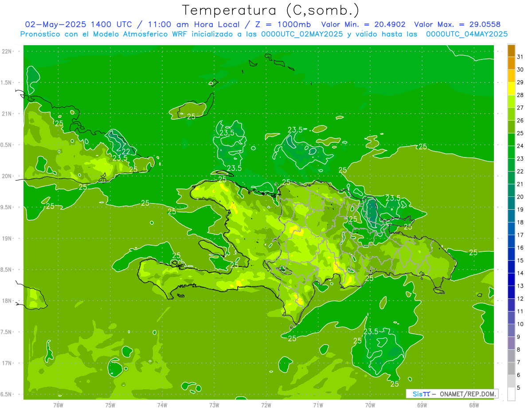Screen dimensions: 532x411
Task: Click the '73W' longitude axis label
Action: pyautogui.click(x=214, y=405)
